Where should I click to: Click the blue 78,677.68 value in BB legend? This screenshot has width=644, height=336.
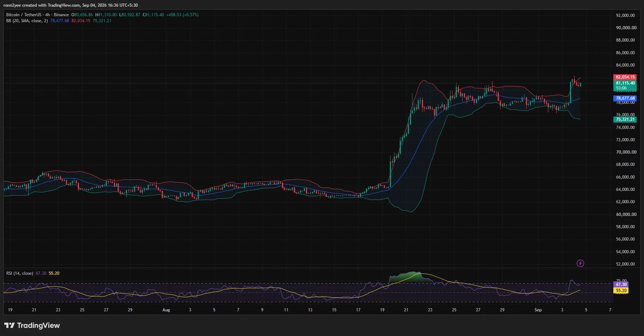(60, 21)
